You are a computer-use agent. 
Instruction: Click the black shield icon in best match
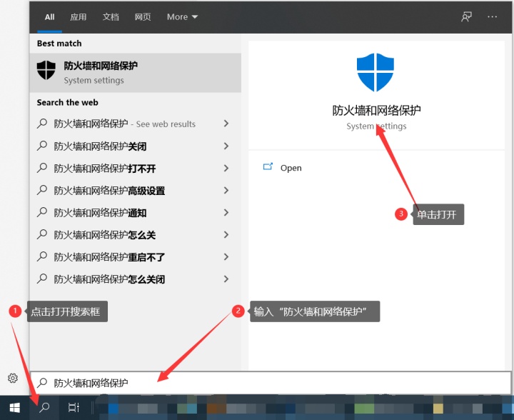coord(46,70)
